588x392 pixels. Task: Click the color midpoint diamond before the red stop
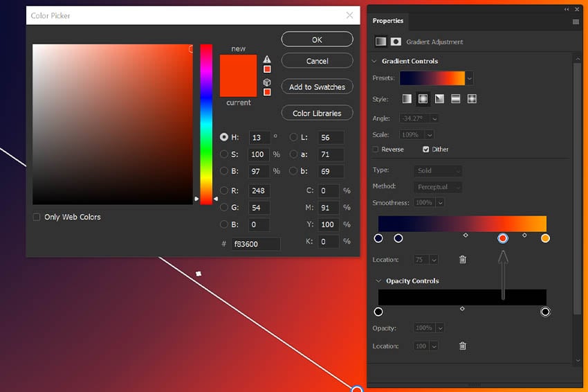point(466,235)
